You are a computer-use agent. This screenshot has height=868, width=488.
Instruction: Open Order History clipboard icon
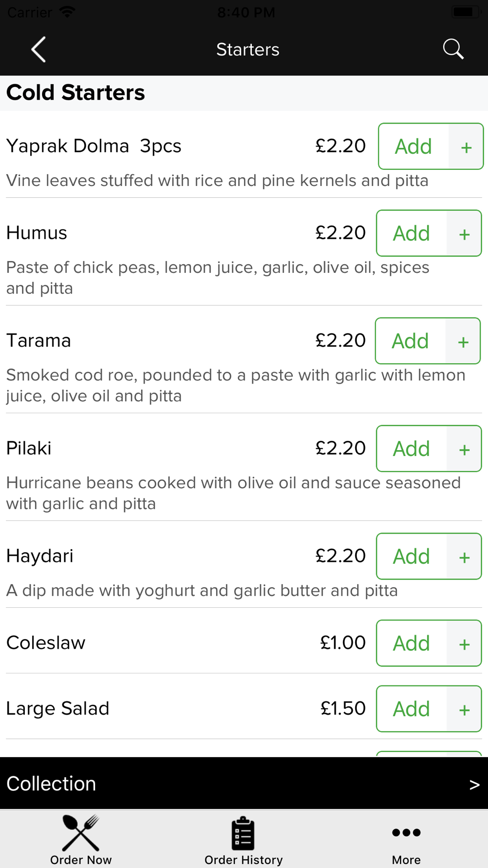243,833
